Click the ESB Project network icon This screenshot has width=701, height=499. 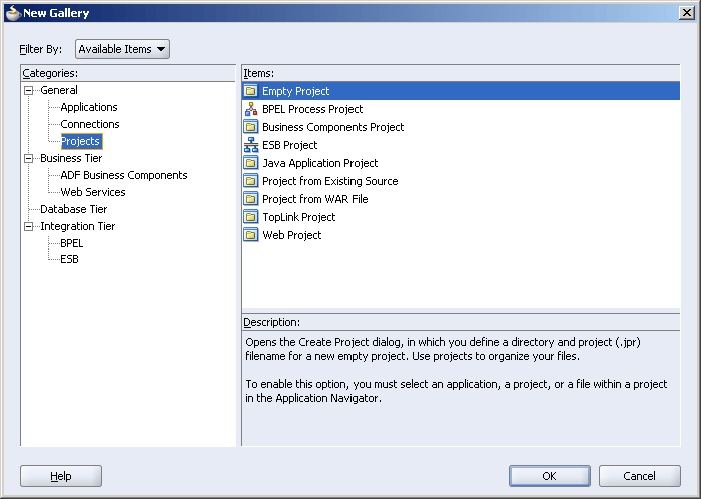251,145
